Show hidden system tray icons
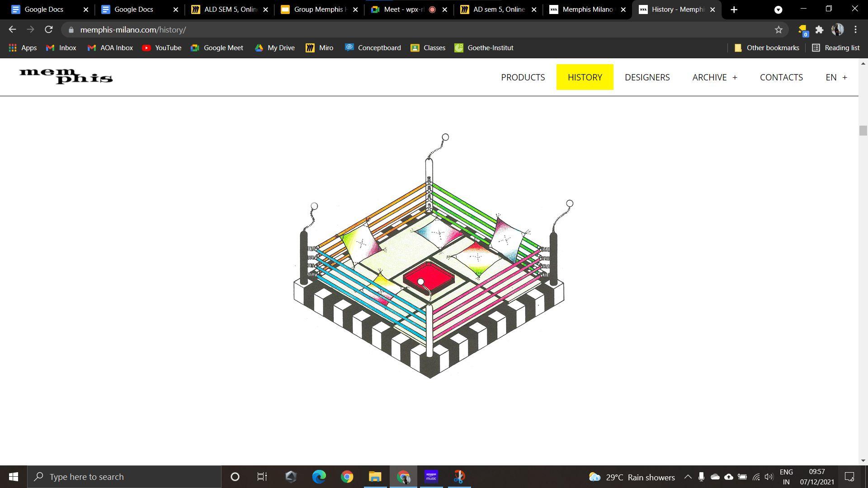 (x=688, y=477)
